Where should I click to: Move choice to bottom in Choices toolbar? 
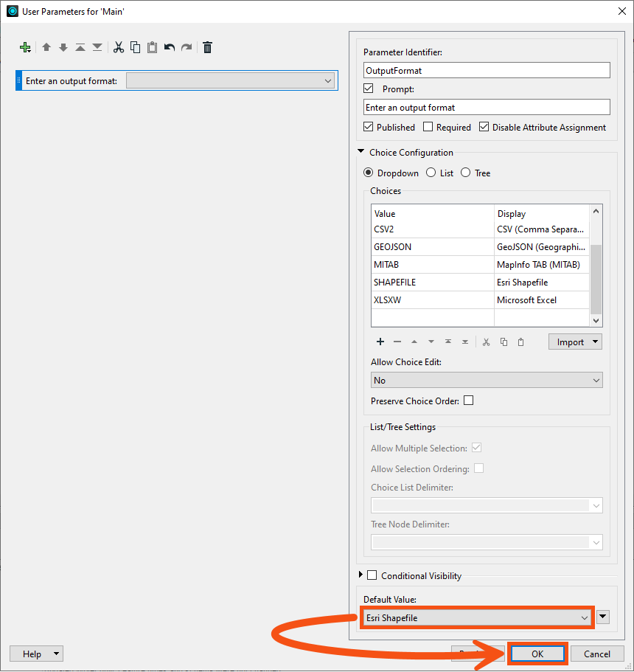464,342
